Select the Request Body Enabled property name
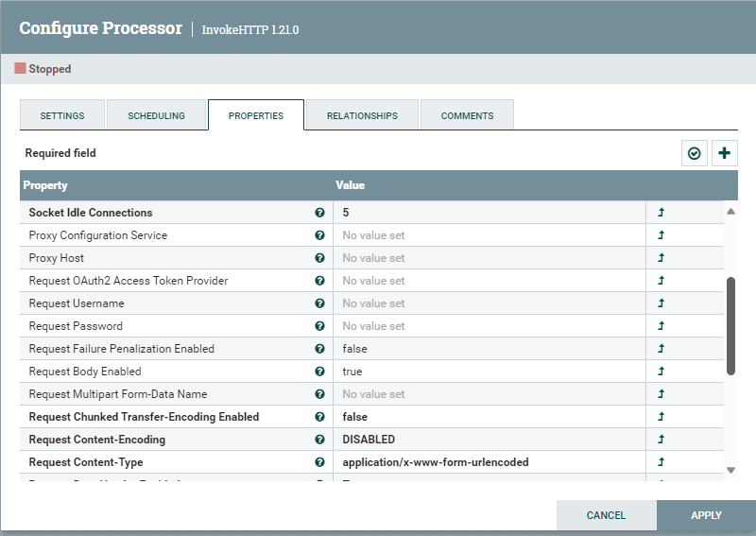The image size is (756, 536). tap(85, 372)
